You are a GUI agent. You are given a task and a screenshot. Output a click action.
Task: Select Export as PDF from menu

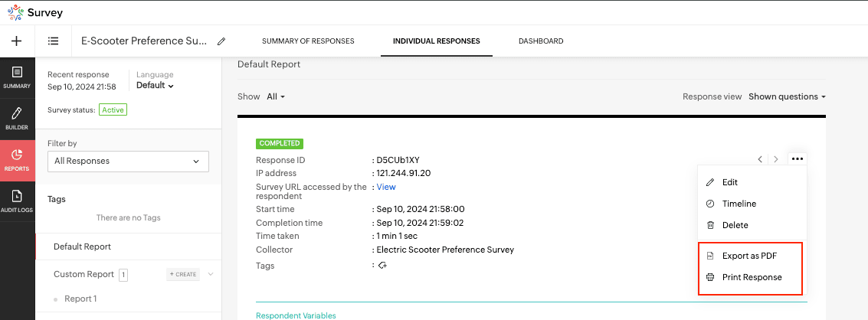coord(749,256)
